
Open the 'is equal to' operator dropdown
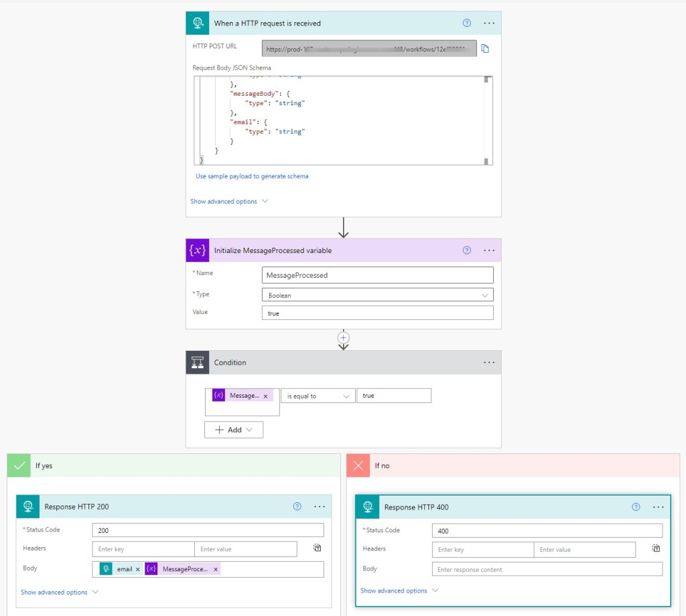click(318, 396)
